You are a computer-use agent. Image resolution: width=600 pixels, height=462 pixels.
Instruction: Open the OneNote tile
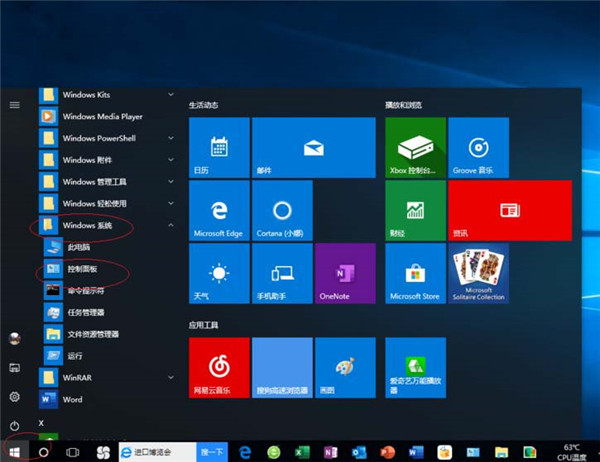click(x=345, y=273)
